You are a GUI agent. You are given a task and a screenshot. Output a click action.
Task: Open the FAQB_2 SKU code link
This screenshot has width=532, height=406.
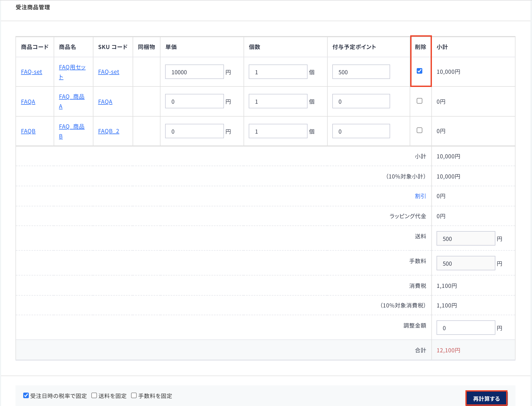[x=109, y=131]
